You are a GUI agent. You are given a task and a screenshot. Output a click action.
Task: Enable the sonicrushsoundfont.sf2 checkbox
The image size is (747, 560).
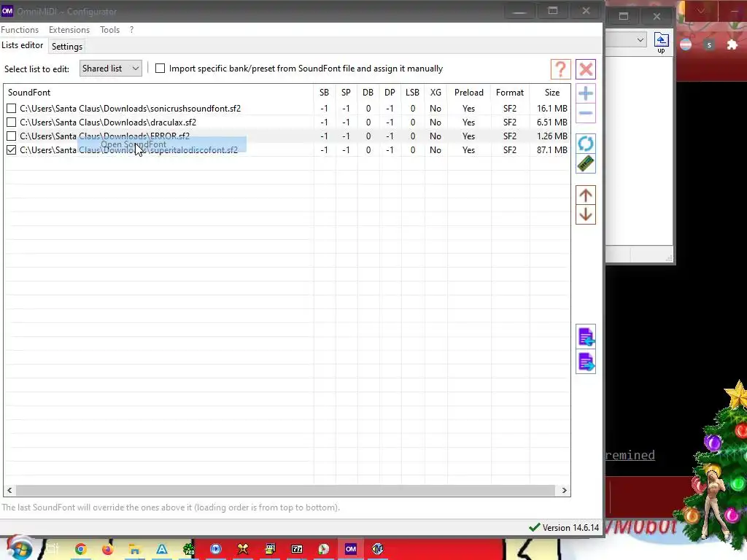(12, 109)
